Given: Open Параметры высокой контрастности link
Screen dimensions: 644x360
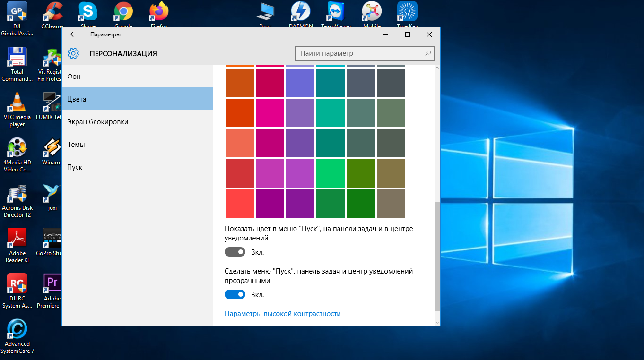Looking at the screenshot, I should (282, 314).
